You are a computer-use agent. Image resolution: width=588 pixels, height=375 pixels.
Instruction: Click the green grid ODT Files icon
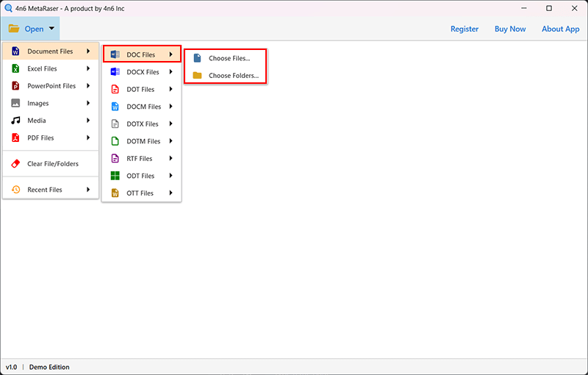(x=115, y=176)
